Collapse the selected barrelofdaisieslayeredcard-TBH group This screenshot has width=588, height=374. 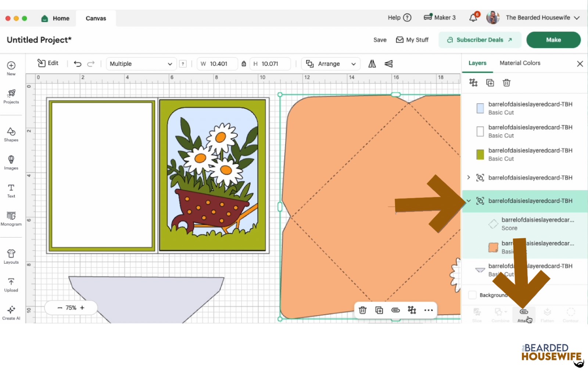click(469, 201)
